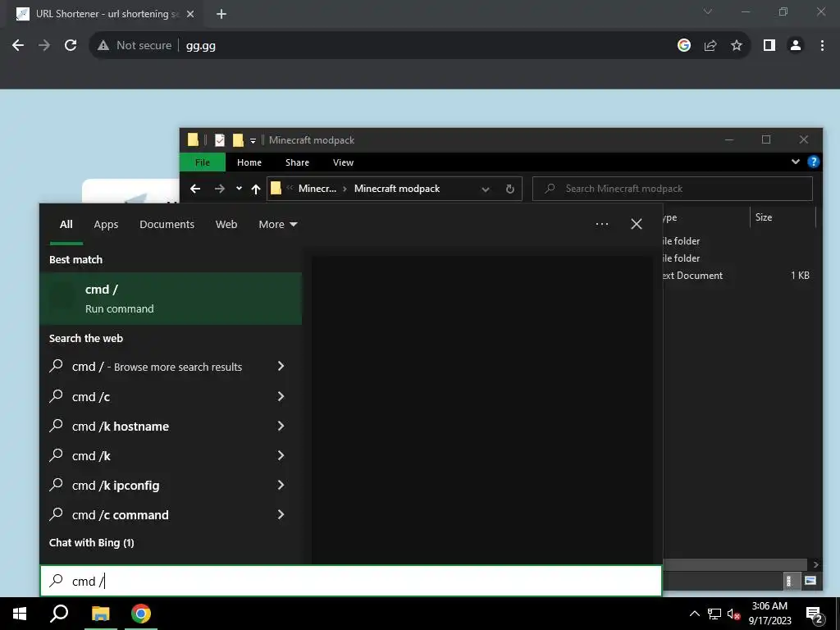Click the search box containing cmd /
The width and height of the screenshot is (840, 630).
click(x=351, y=581)
